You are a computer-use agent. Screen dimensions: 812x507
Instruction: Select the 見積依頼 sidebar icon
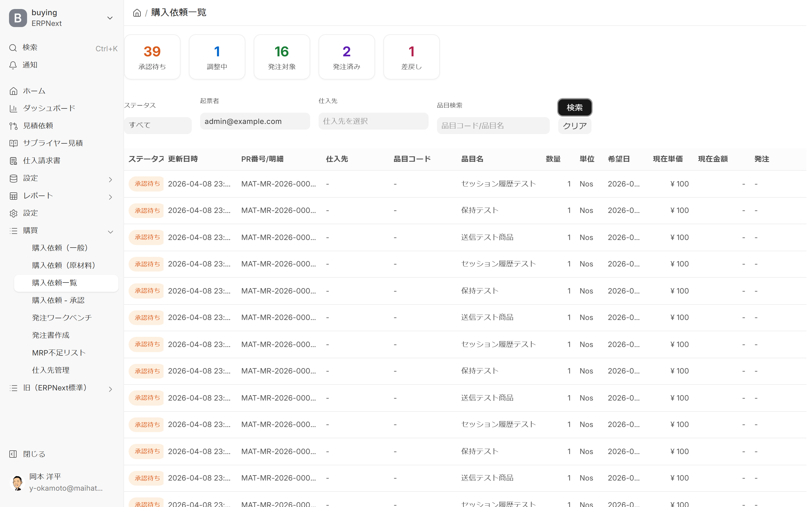tap(13, 126)
